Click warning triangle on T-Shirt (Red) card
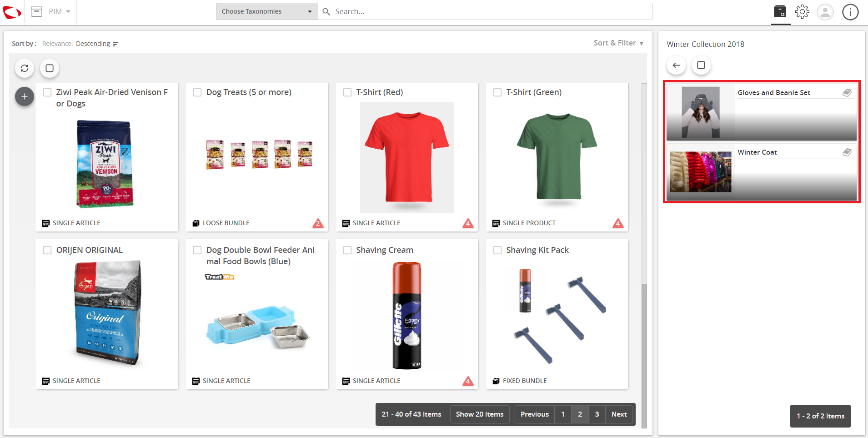The height and width of the screenshot is (438, 868). pos(468,223)
